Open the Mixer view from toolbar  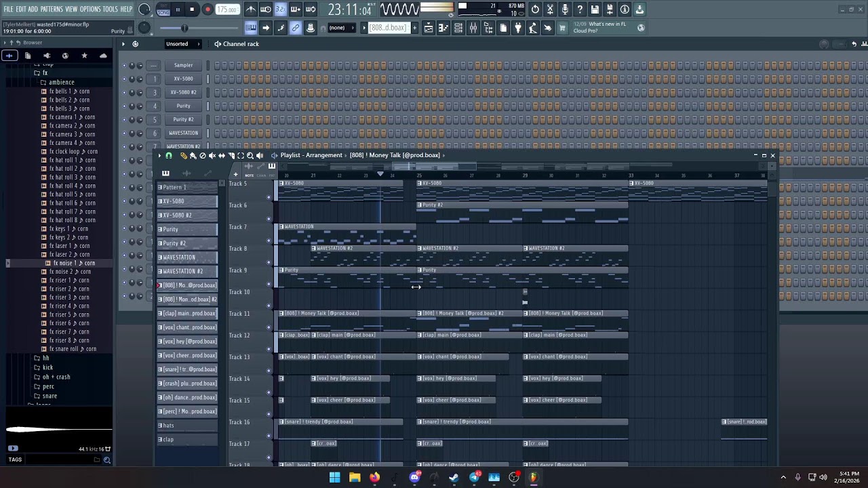click(473, 28)
